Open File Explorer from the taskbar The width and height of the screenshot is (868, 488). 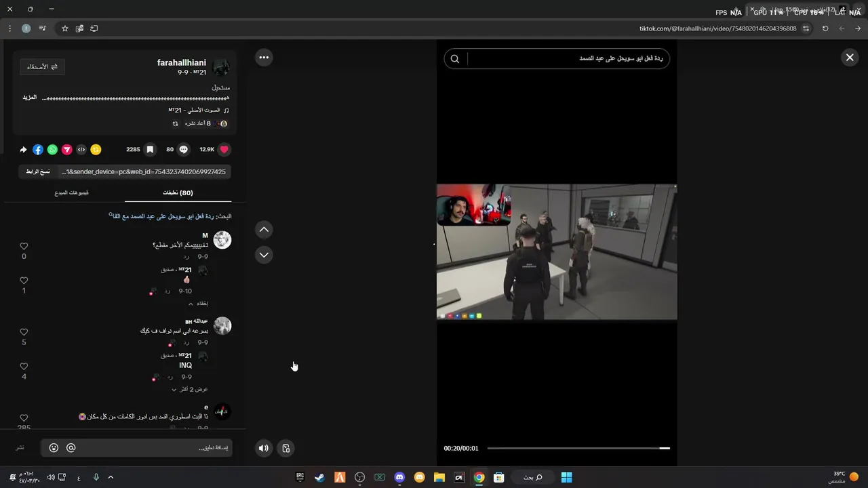tap(439, 477)
